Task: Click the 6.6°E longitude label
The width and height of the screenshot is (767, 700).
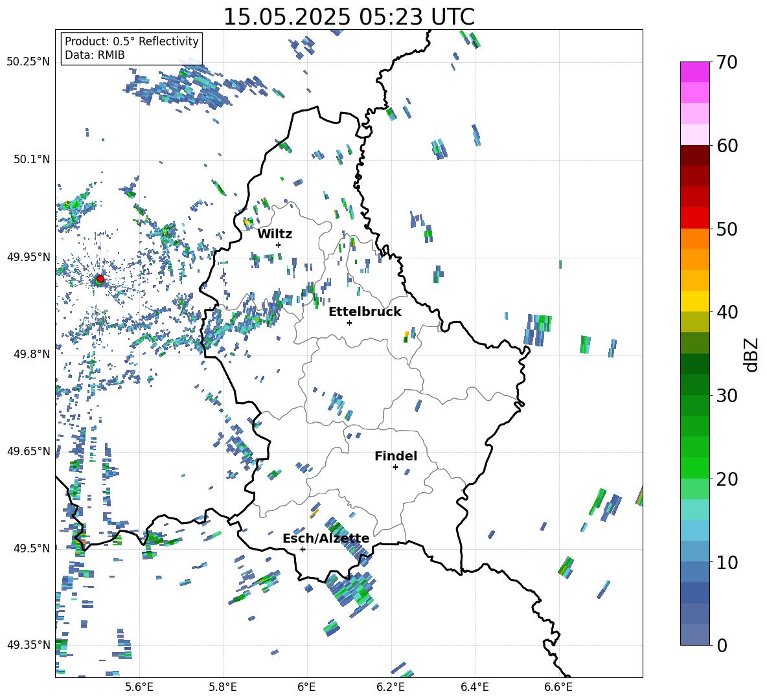Action: coord(558,687)
